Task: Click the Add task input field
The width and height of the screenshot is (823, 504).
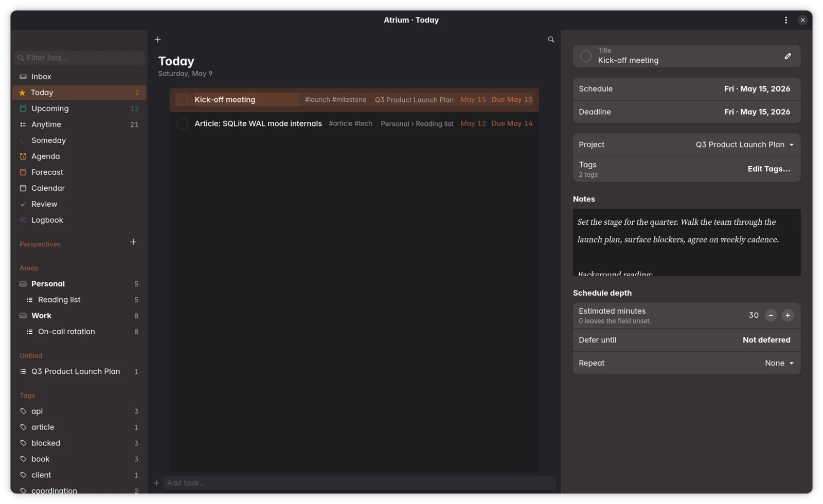Action: (x=359, y=483)
